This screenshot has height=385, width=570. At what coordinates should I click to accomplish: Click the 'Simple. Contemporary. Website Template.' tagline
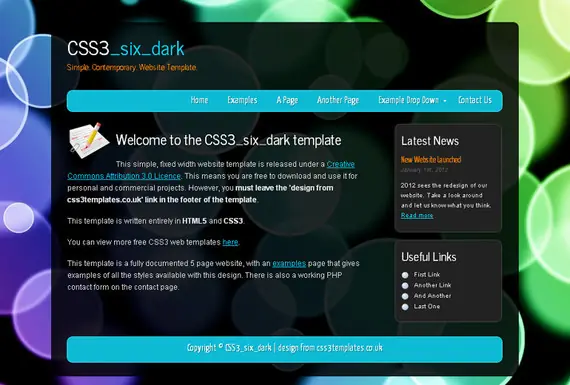click(x=132, y=68)
